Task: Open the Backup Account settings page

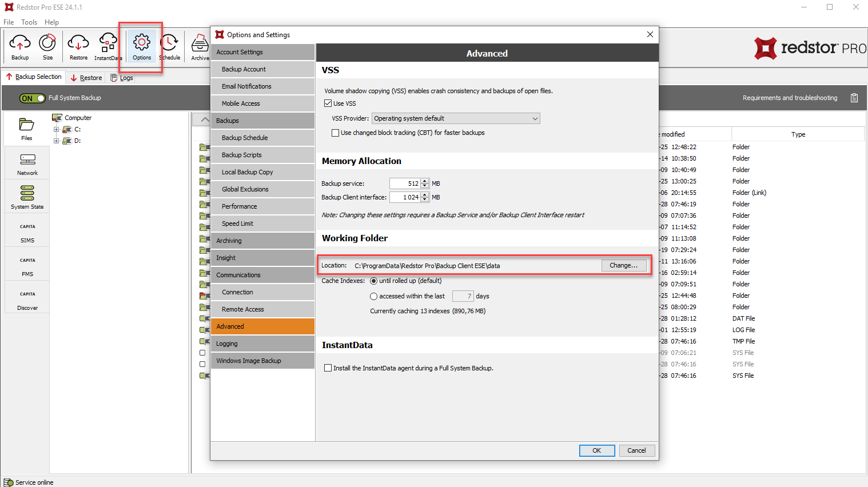Action: tap(262, 69)
